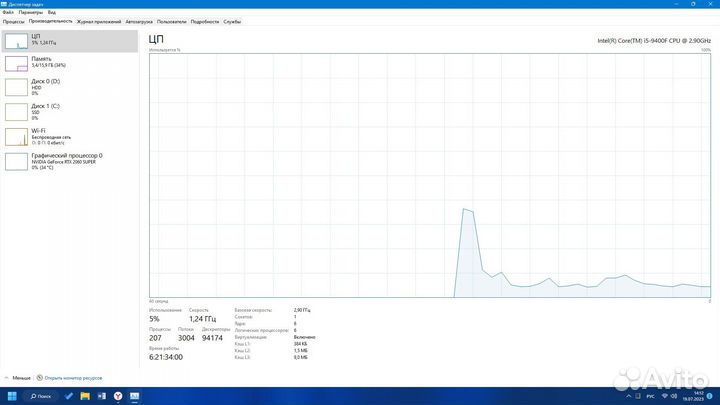The width and height of the screenshot is (720, 405).
Task: Open the Вид menu
Action: [52, 12]
